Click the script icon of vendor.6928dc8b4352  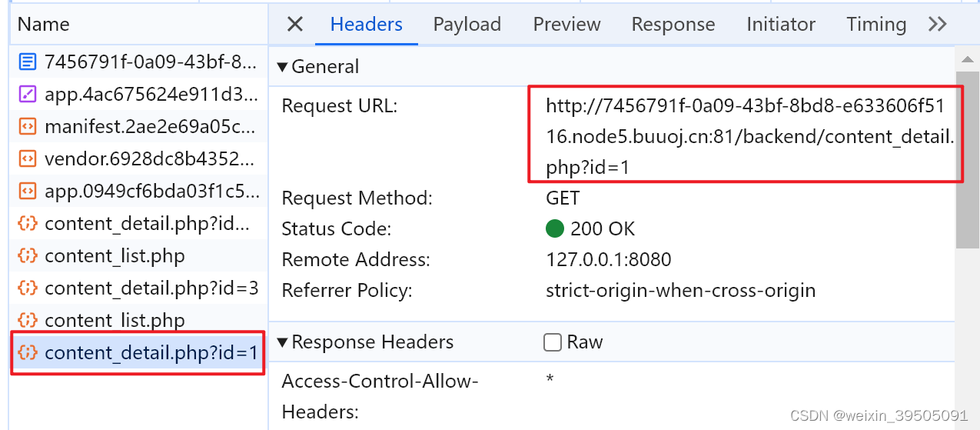coord(28,158)
